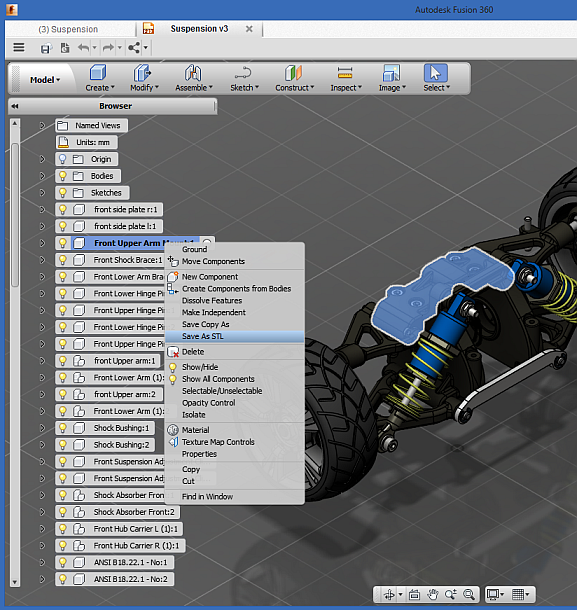Click the Undo arrow icon
Screen dimensions: 577x610
(83, 48)
